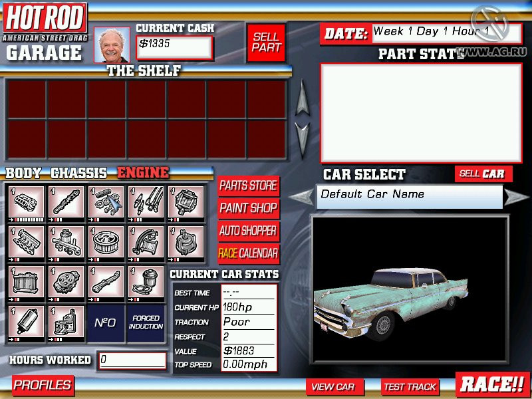The height and width of the screenshot is (399, 532).
Task: Select the connecting rod icon in third row
Action: click(106, 282)
